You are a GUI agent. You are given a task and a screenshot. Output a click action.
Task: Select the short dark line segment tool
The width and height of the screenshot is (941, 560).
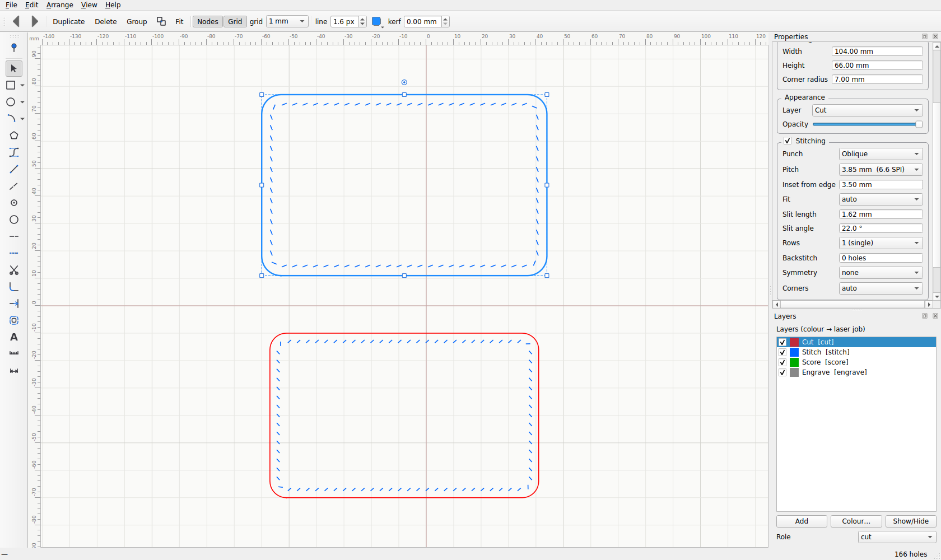click(x=14, y=186)
